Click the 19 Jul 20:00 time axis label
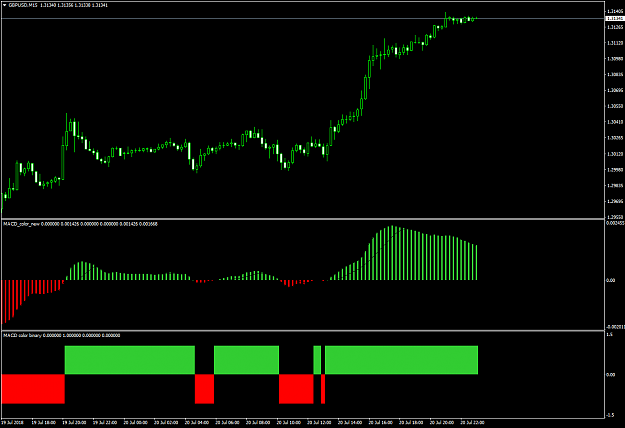The width and height of the screenshot is (625, 428). coord(74,422)
